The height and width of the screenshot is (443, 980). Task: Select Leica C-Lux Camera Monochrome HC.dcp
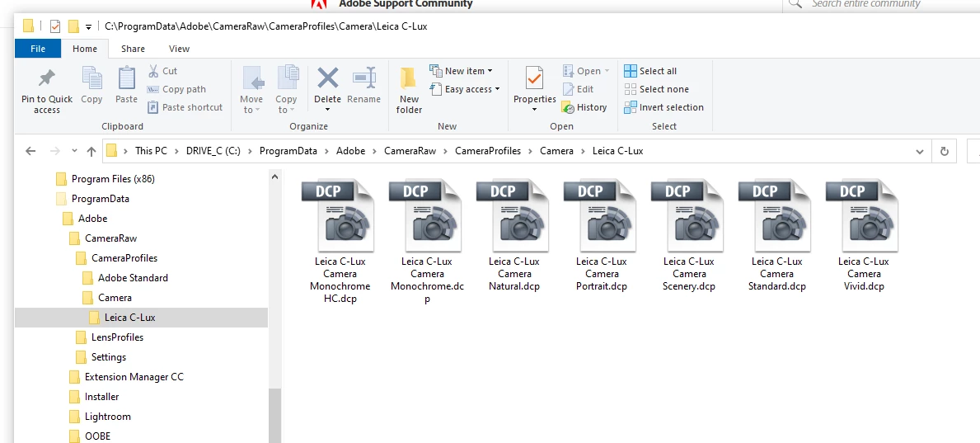click(x=340, y=242)
